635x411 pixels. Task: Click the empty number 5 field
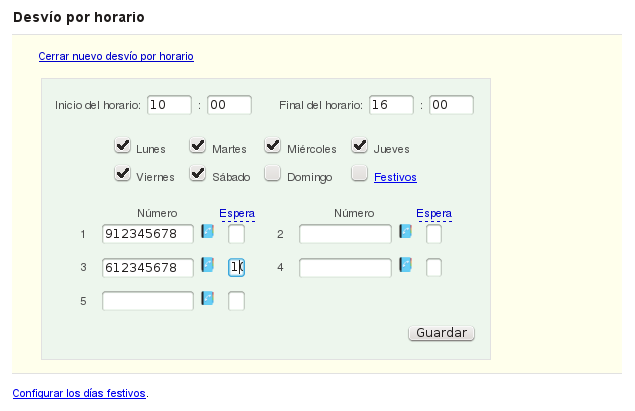(148, 300)
